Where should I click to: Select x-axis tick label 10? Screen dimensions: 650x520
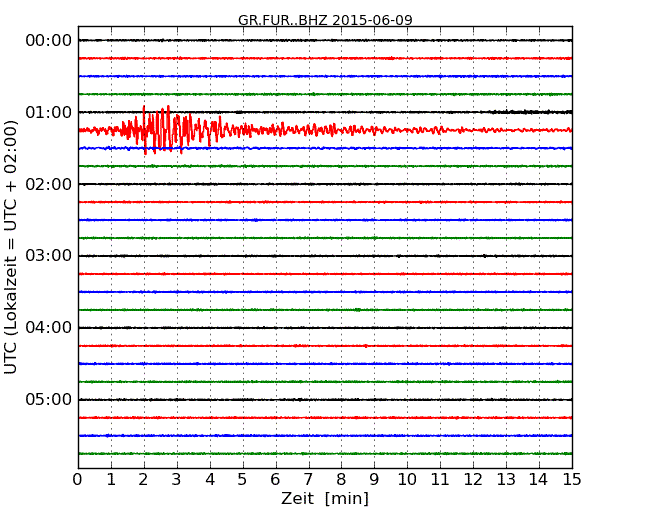(x=407, y=480)
